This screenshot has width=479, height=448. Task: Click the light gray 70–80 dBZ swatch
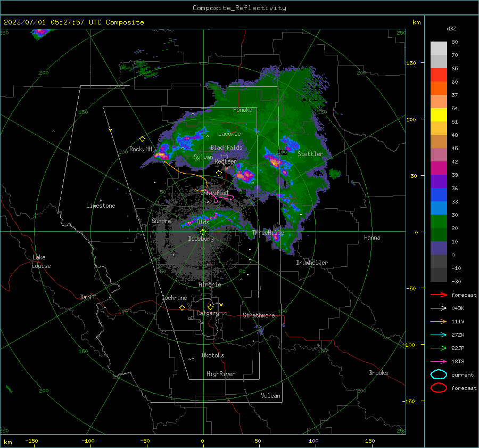(439, 48)
